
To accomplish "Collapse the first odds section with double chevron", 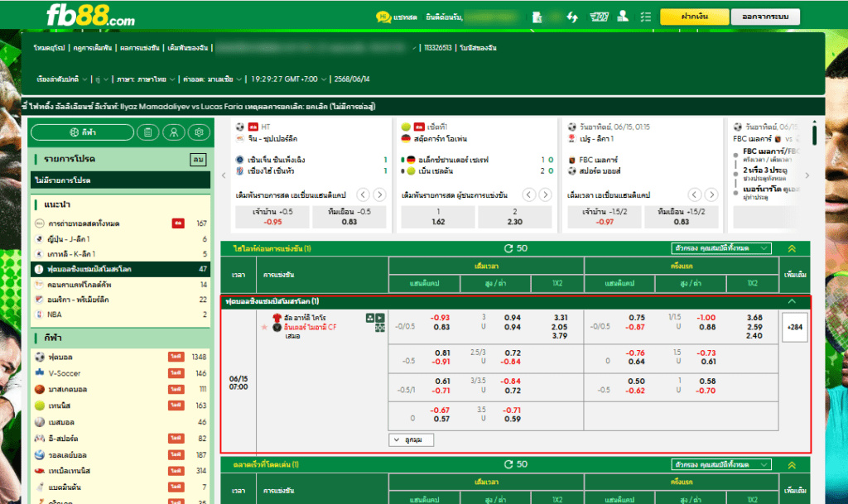I will click(792, 248).
